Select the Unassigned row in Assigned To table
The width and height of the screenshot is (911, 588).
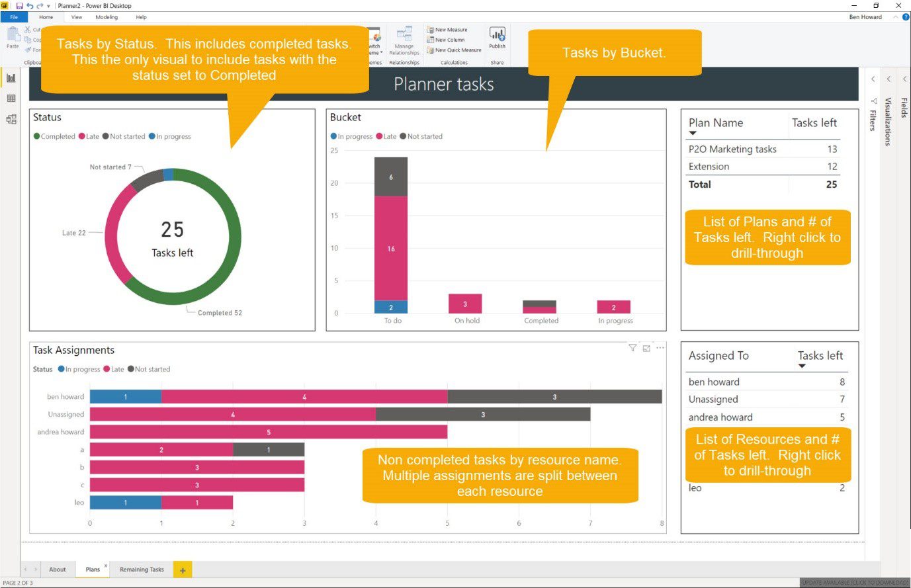click(767, 399)
